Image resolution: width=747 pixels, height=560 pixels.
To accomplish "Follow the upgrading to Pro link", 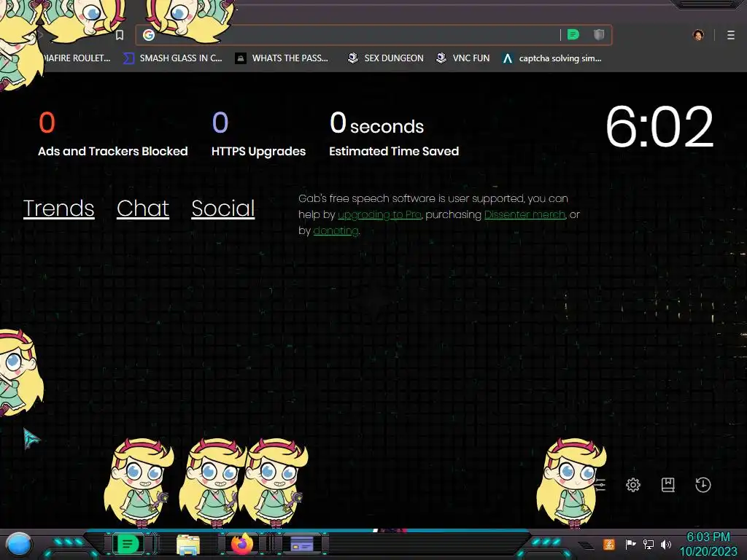I will pos(379,215).
